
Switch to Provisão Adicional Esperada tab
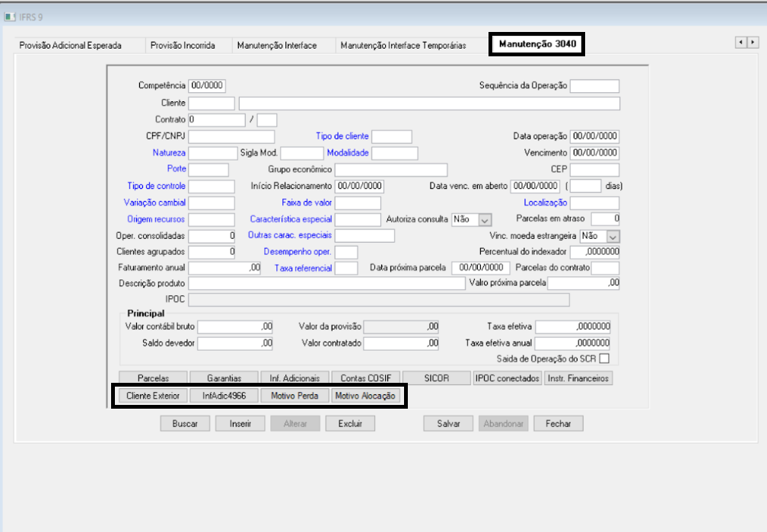[71, 46]
